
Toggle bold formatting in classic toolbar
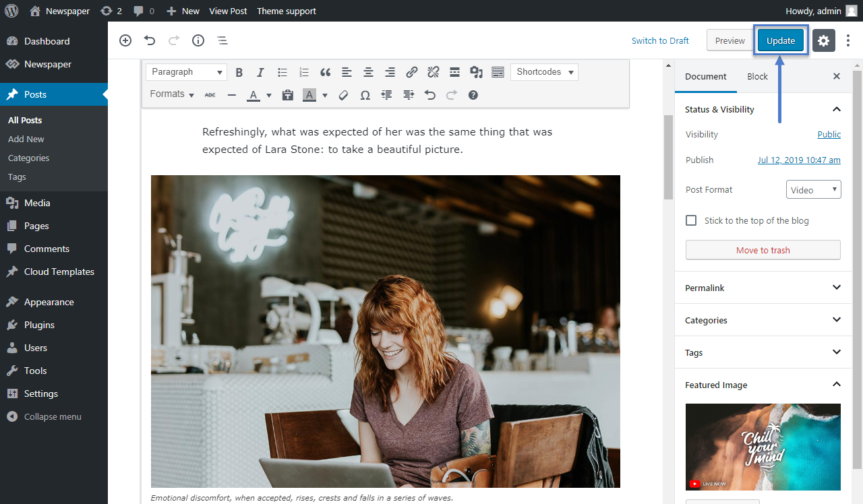coord(239,72)
